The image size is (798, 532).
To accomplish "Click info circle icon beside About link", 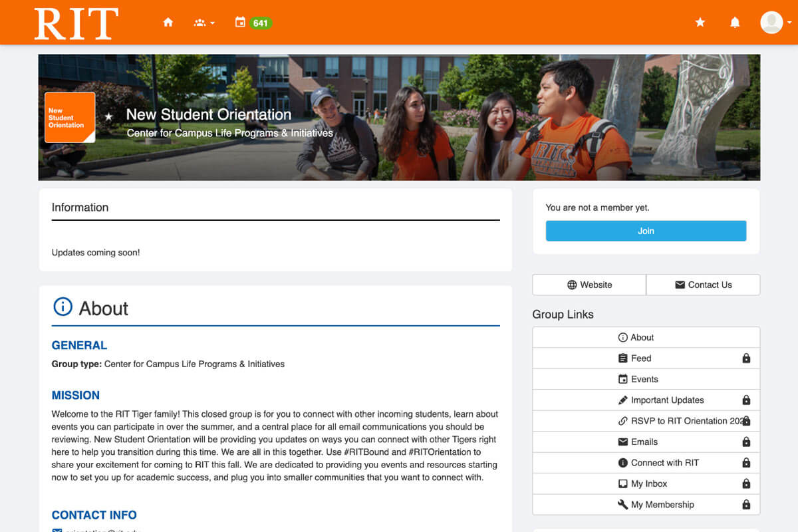I will (623, 337).
